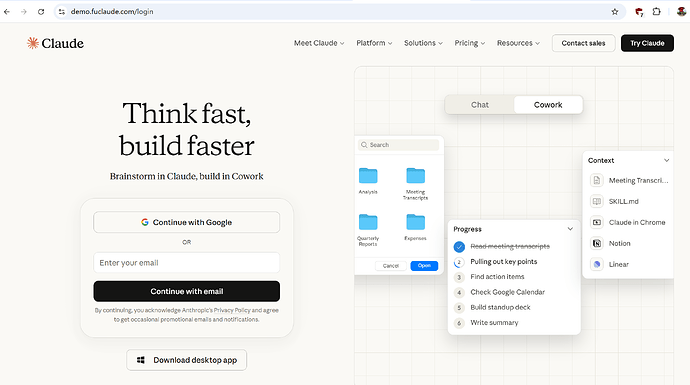690x385 pixels.
Task: Click the Notion icon in Context
Action: tap(597, 243)
